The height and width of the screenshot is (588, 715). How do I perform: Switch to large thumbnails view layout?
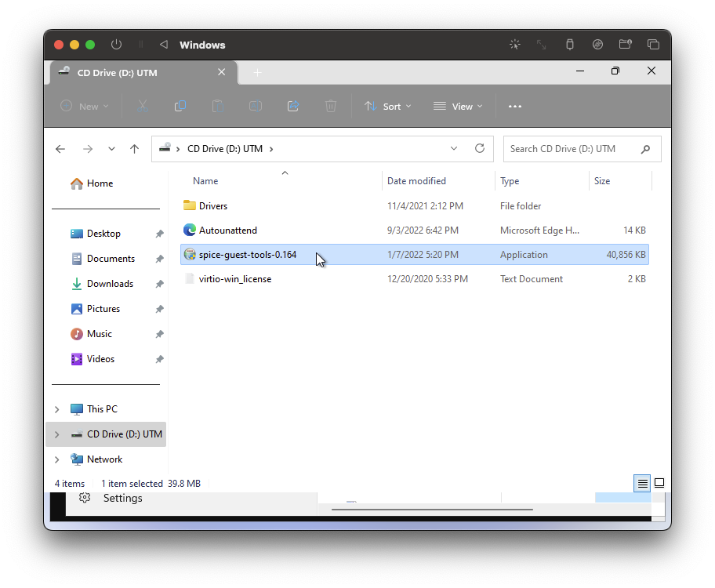pyautogui.click(x=659, y=483)
